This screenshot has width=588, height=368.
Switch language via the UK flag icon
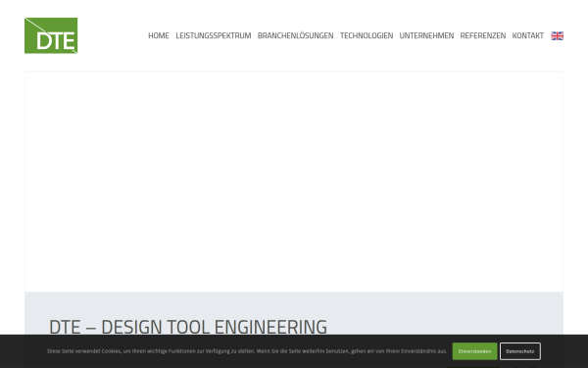557,35
